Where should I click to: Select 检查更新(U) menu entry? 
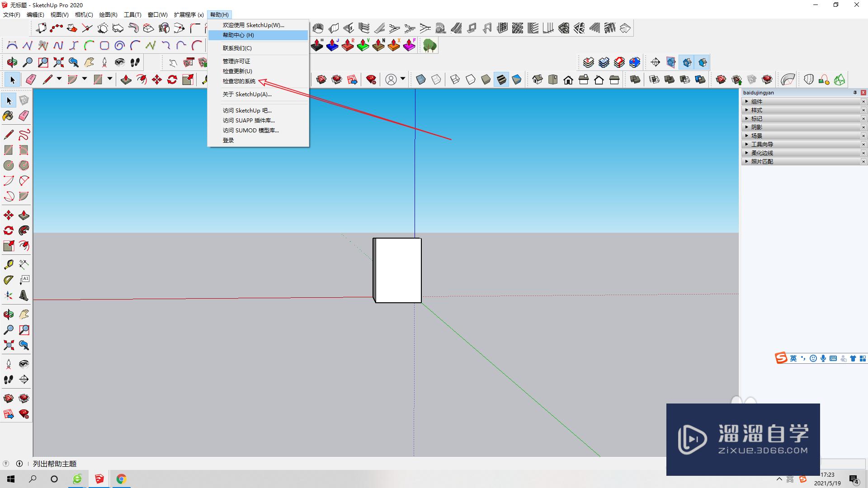[x=258, y=71]
